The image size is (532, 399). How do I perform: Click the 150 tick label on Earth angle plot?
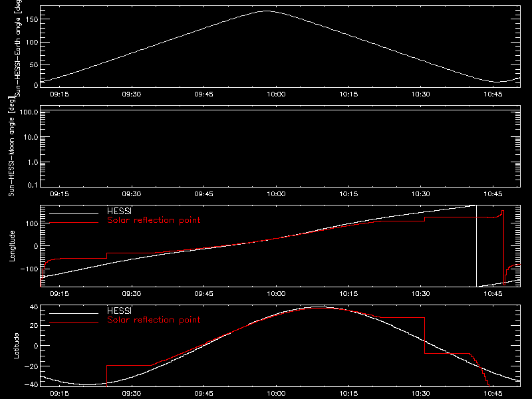(31, 19)
